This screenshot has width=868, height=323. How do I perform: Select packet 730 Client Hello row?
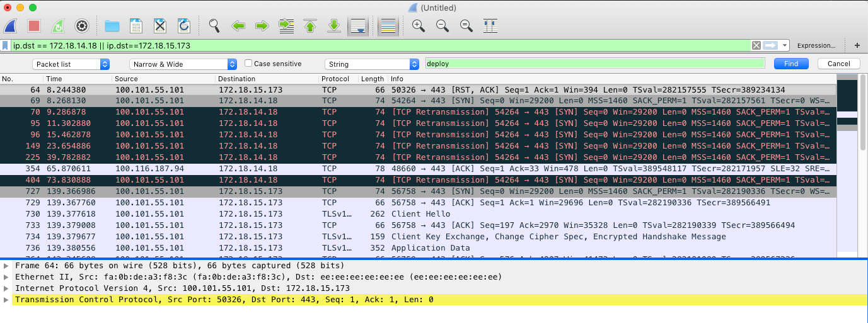(418, 214)
